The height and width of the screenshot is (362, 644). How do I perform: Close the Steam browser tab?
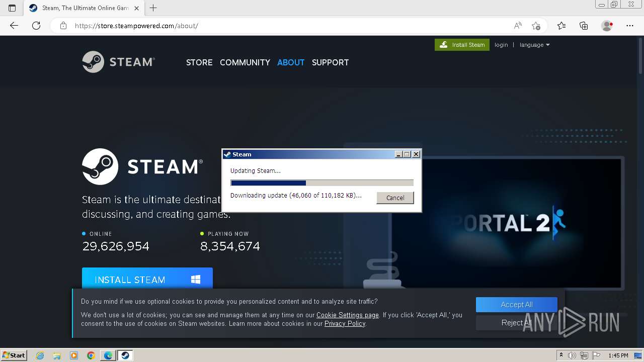point(137,8)
